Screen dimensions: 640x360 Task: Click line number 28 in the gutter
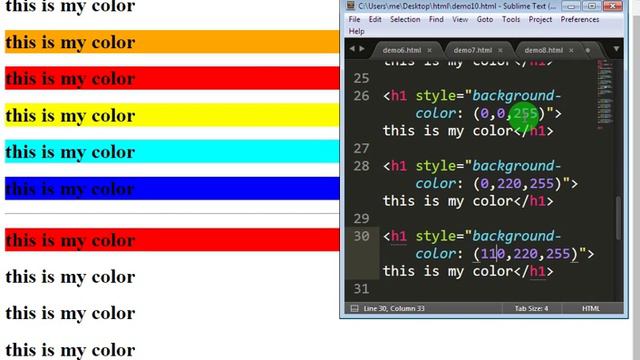pos(361,166)
